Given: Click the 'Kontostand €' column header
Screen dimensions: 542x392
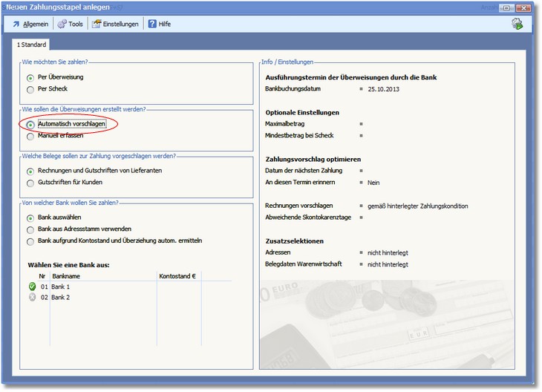Looking at the screenshot, I should [177, 276].
